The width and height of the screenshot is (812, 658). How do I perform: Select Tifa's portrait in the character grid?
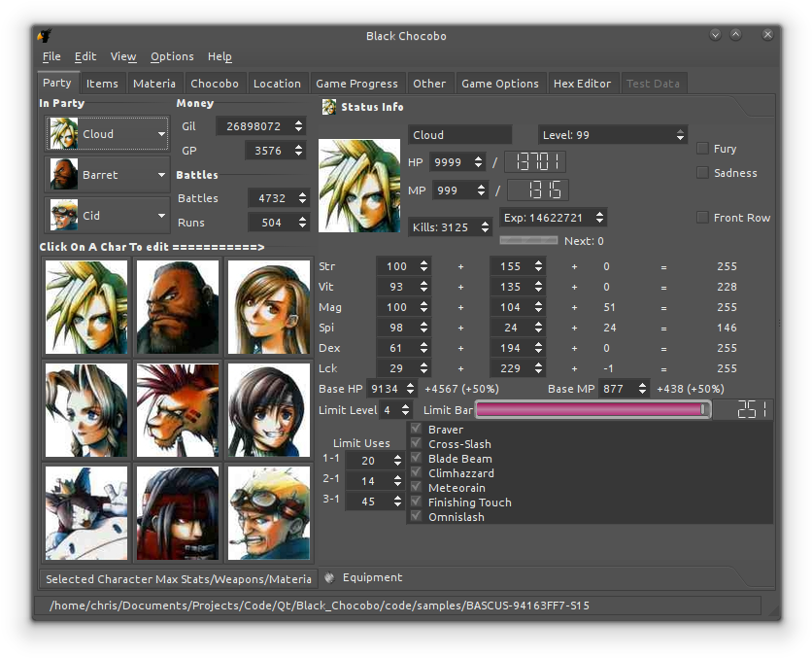tap(268, 307)
